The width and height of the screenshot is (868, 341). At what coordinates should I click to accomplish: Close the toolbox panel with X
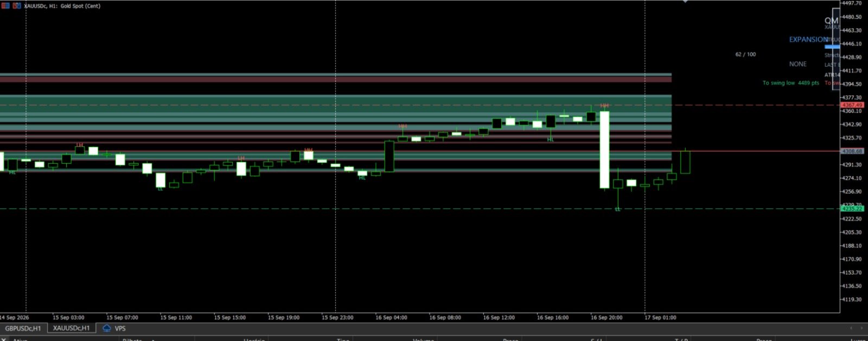(3, 339)
